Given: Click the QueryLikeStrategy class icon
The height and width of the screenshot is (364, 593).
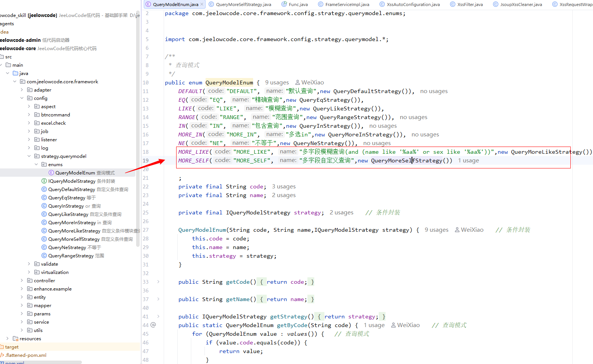Looking at the screenshot, I should pyautogui.click(x=44, y=214).
